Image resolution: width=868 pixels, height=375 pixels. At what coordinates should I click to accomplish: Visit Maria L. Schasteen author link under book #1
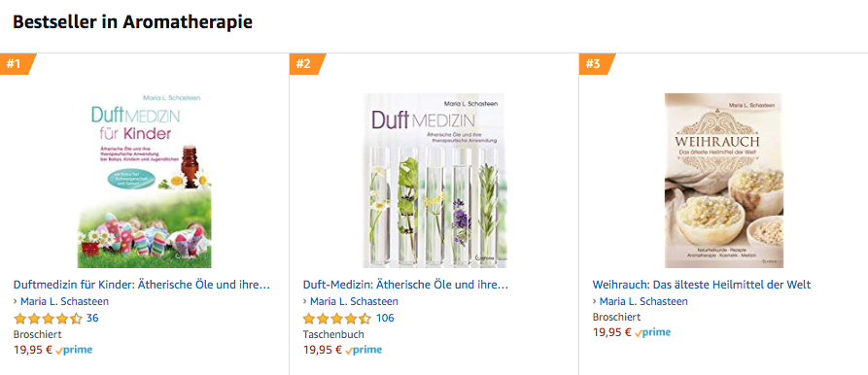64,301
